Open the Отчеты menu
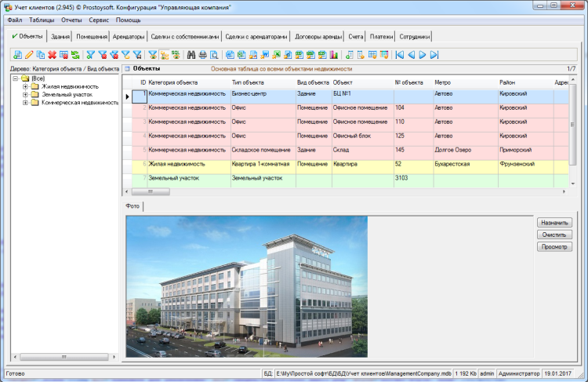Image resolution: width=588 pixels, height=382 pixels. pyautogui.click(x=71, y=19)
